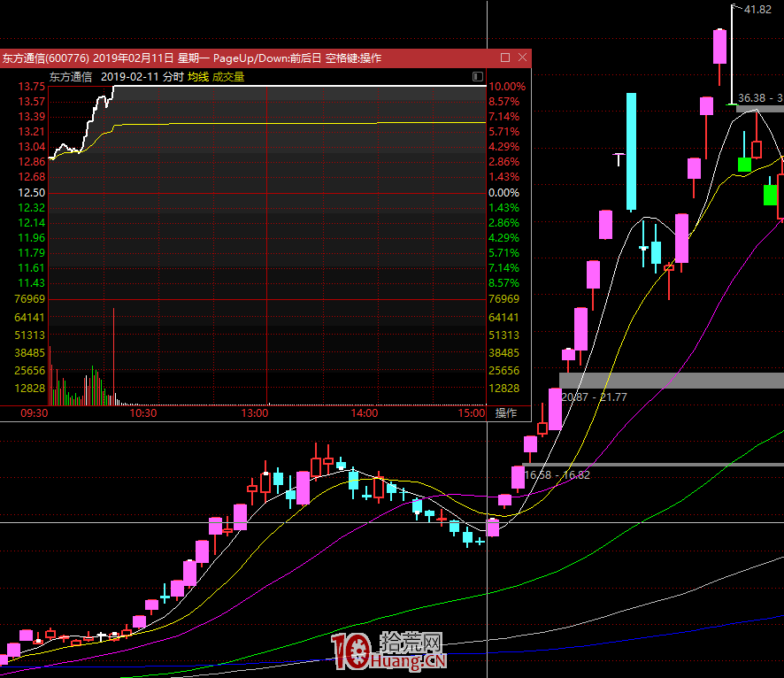Image resolution: width=784 pixels, height=678 pixels.
Task: Maximize the 东方通信 intraday popup window
Action: click(x=505, y=58)
